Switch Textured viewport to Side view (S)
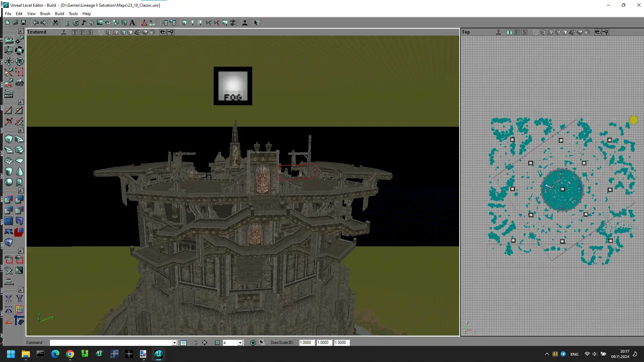The height and width of the screenshot is (362, 644). (90, 32)
